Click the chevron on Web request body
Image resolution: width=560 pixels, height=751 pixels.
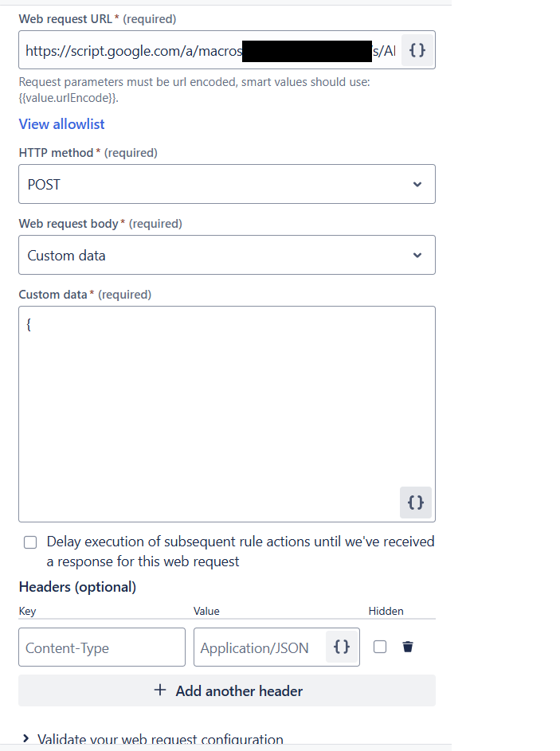pyautogui.click(x=417, y=255)
